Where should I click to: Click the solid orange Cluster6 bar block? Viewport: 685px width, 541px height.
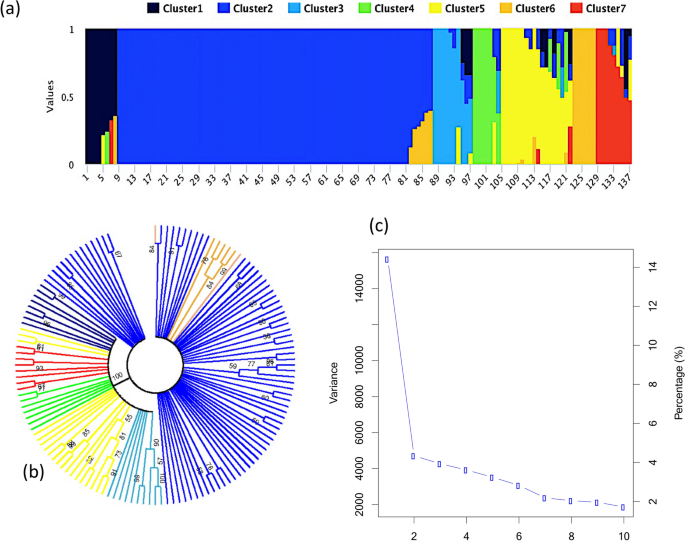click(x=584, y=96)
